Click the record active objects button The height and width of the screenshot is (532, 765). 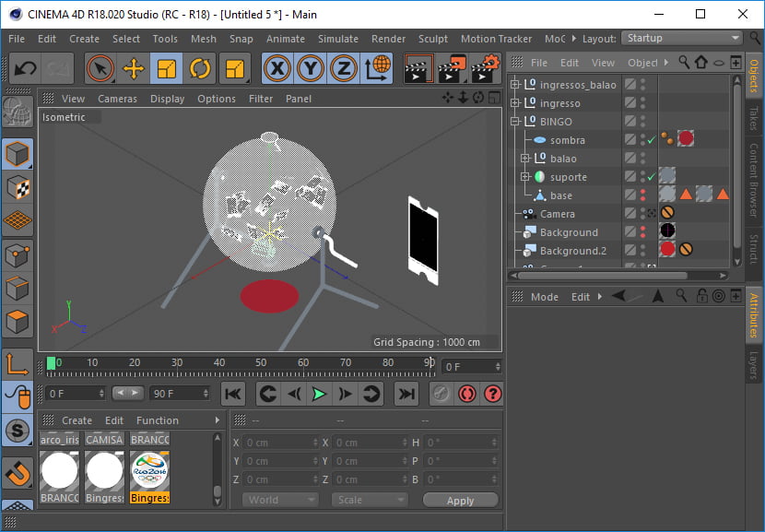(x=441, y=394)
